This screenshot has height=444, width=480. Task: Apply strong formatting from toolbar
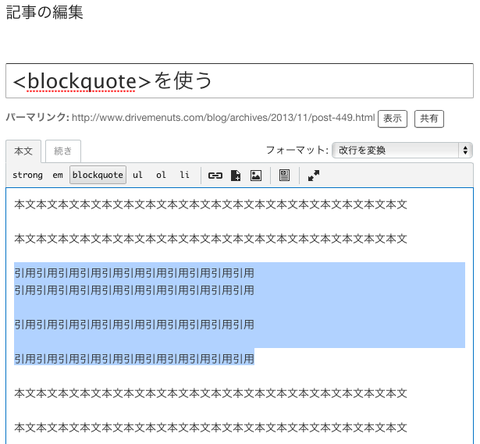point(28,175)
